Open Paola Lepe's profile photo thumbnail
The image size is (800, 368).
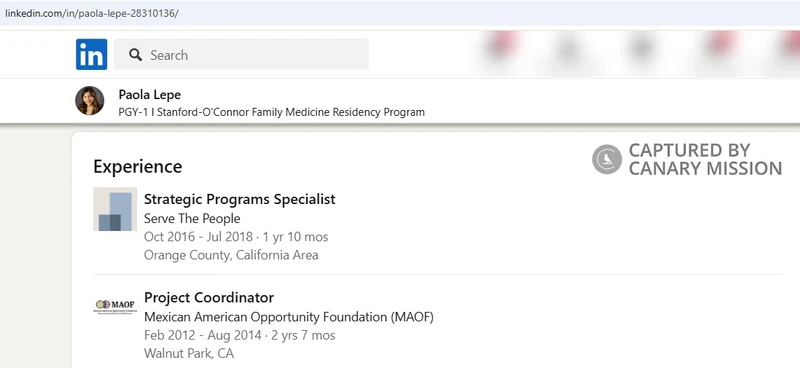tap(90, 101)
